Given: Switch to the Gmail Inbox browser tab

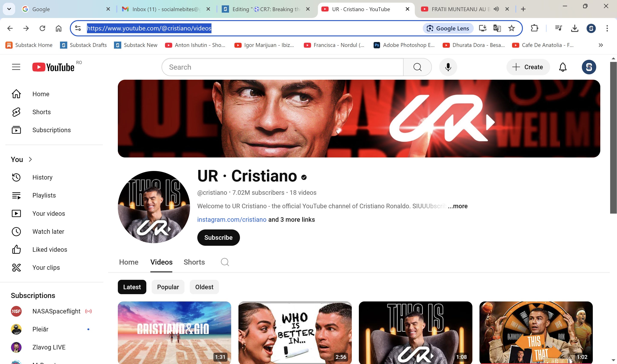Looking at the screenshot, I should tap(166, 9).
